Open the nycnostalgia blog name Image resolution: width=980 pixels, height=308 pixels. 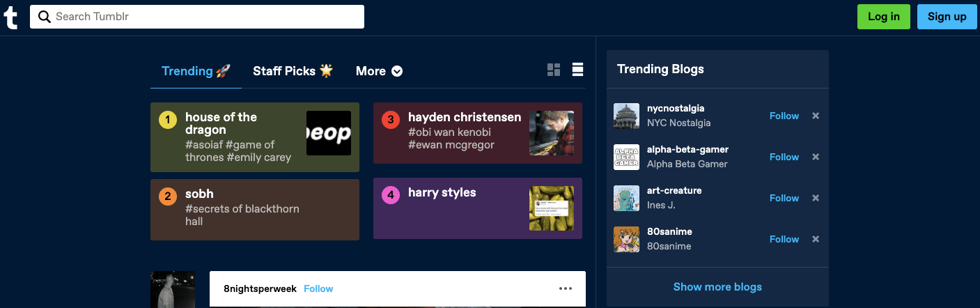(676, 109)
